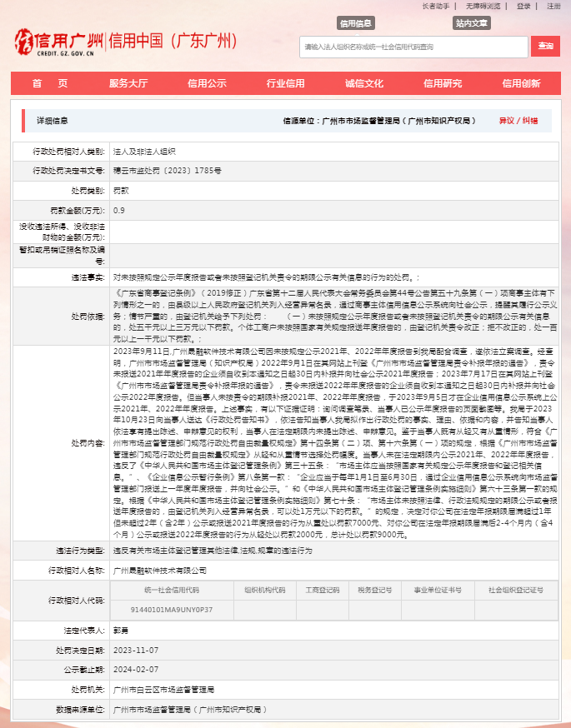Open 信用研究 navigation menu
571x728 pixels.
(443, 83)
